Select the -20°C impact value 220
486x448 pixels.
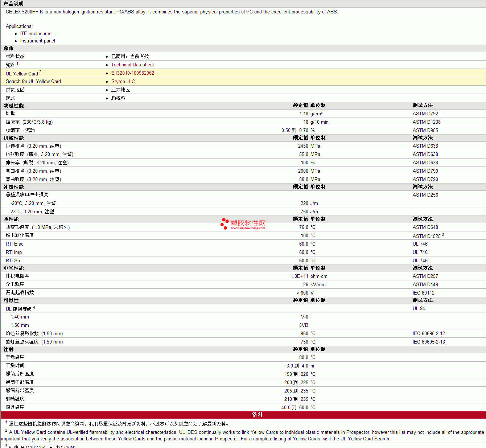tap(304, 203)
